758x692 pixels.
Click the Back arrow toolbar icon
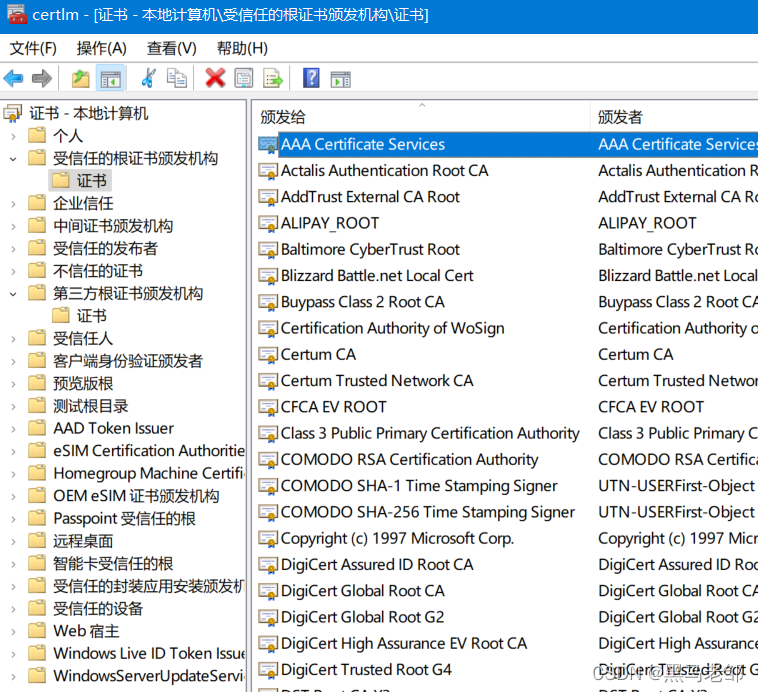14,78
